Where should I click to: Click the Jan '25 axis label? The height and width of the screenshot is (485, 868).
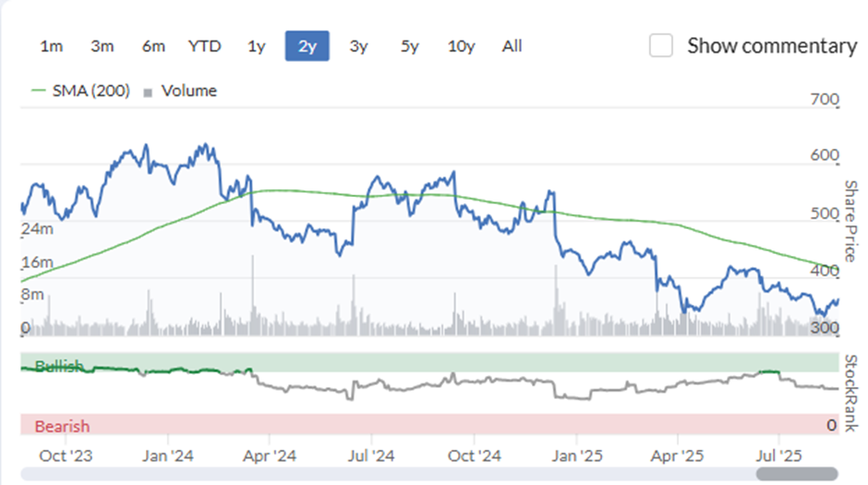click(x=577, y=455)
